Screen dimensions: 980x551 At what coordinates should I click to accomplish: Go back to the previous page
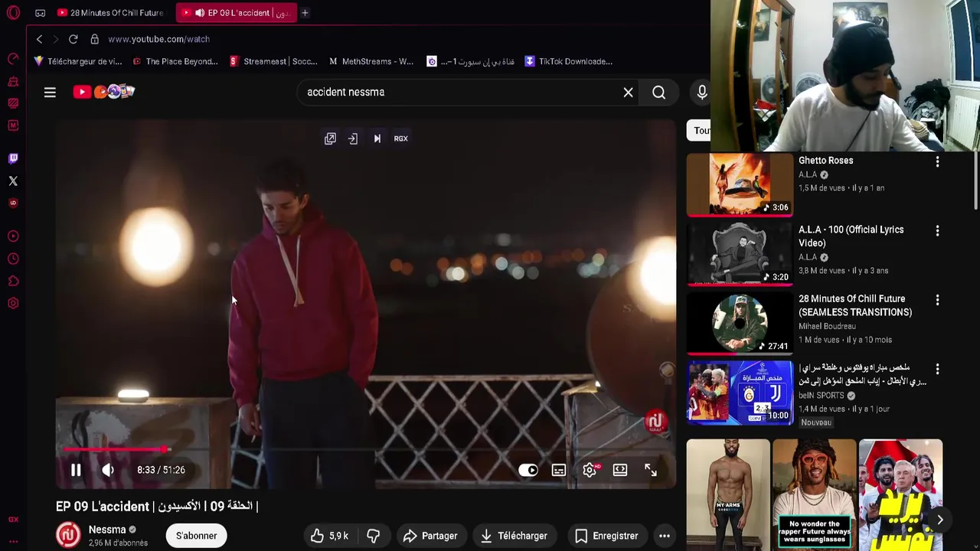[40, 39]
